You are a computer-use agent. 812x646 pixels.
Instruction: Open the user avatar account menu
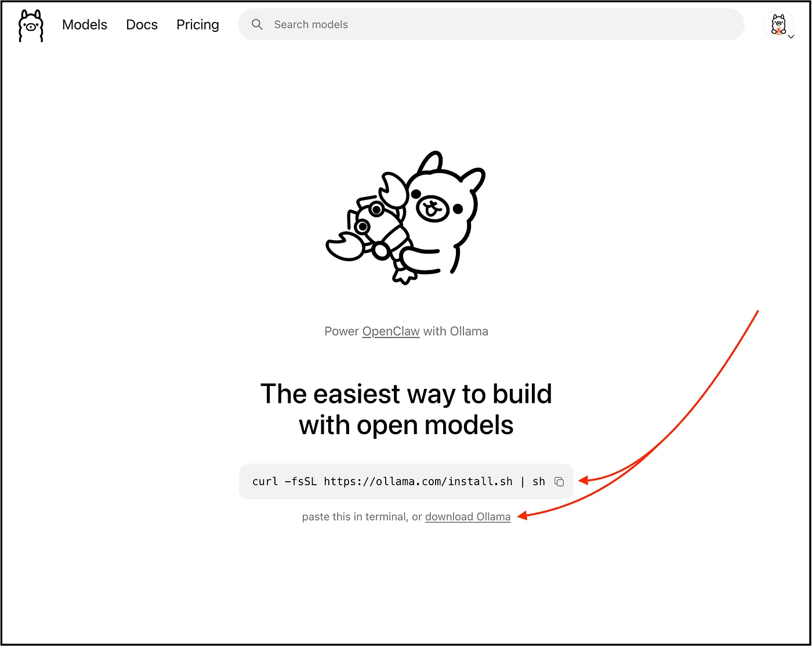[x=779, y=25]
